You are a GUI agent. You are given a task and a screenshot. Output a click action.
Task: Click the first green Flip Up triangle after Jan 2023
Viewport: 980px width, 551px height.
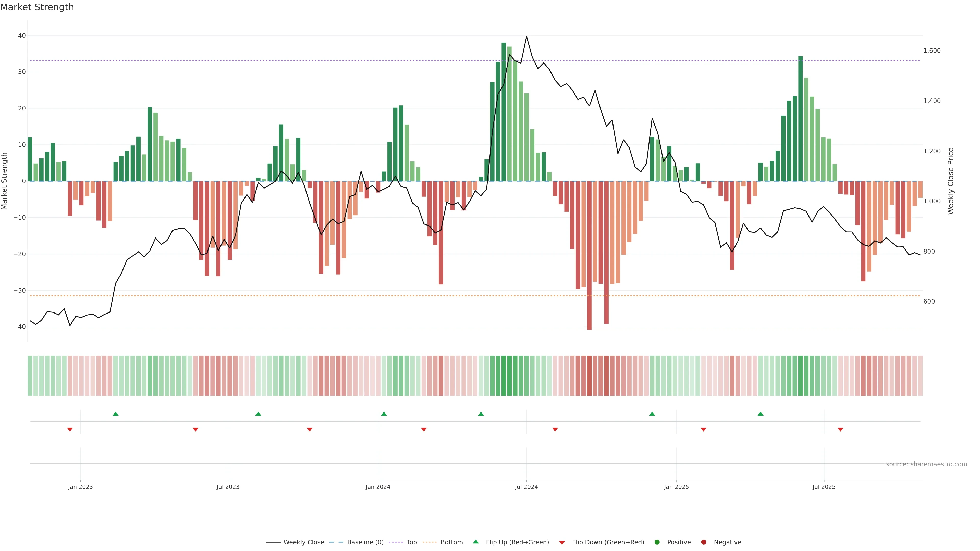pyautogui.click(x=116, y=414)
